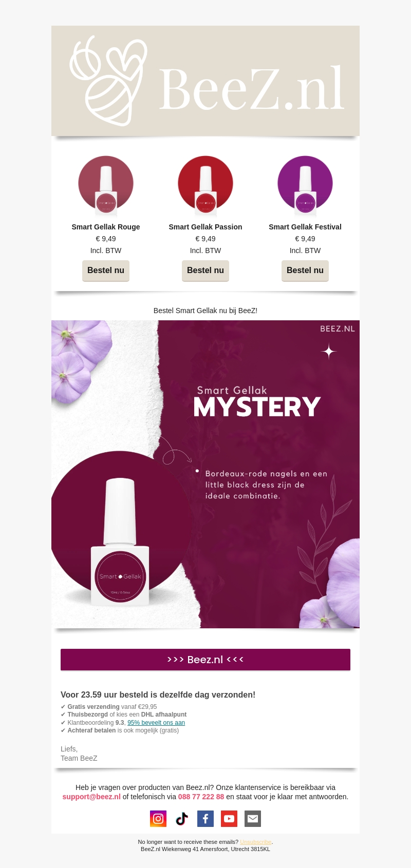Open the Smart Gellak Mystery promo image
411x868 pixels.
(206, 474)
